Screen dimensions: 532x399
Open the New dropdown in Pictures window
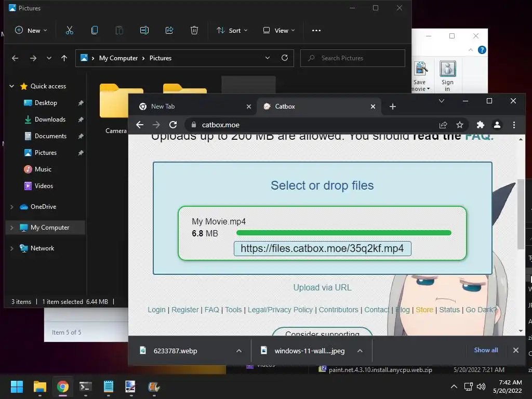tap(31, 31)
